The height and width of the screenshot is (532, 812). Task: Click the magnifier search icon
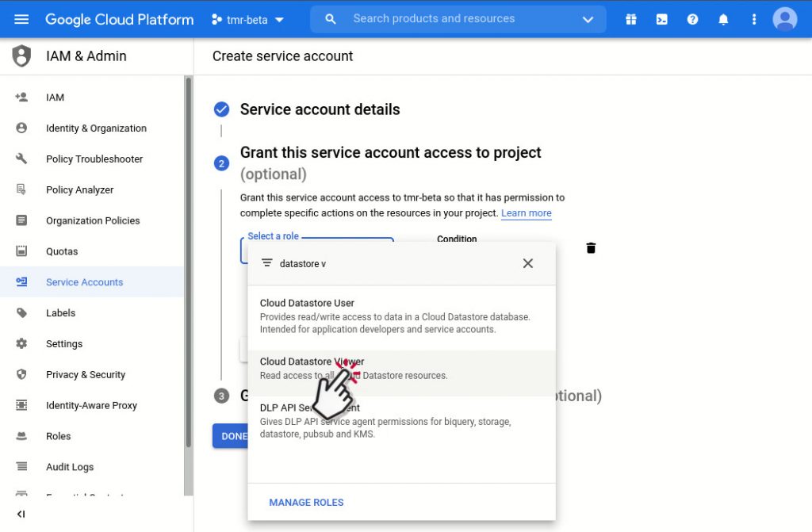click(331, 19)
